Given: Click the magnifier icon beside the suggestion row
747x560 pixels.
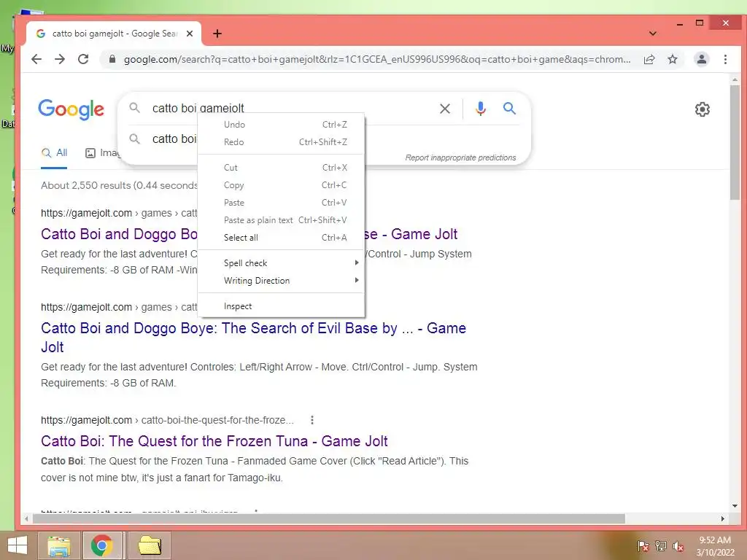Looking at the screenshot, I should tap(135, 139).
